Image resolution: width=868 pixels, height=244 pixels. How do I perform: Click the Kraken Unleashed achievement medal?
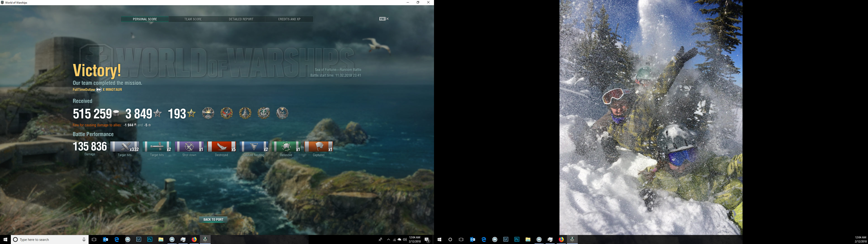pyautogui.click(x=264, y=113)
